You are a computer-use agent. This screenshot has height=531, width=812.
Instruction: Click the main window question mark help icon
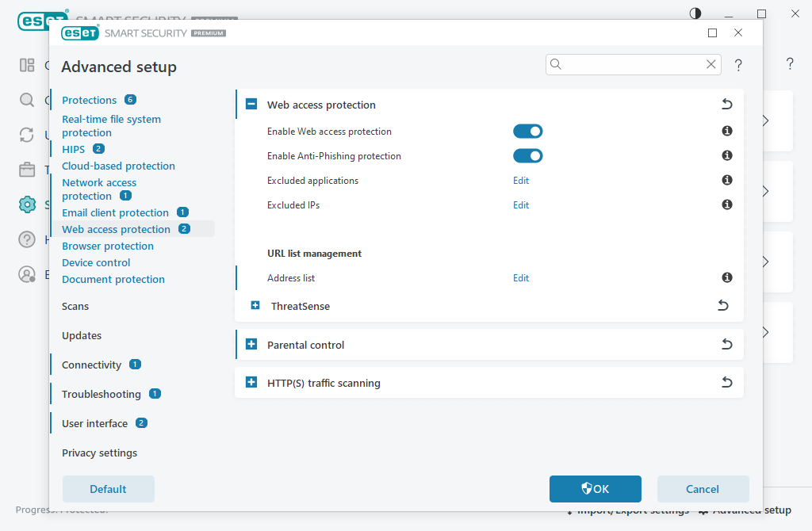(x=790, y=63)
